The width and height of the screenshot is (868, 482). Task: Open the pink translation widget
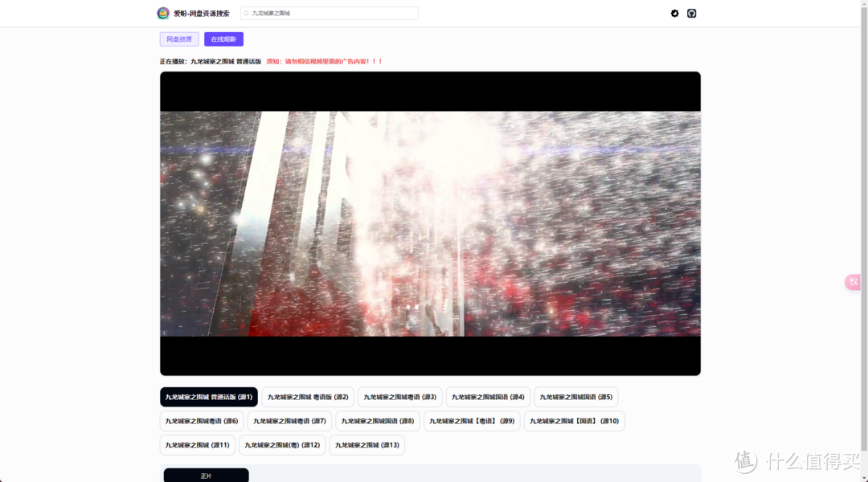851,282
